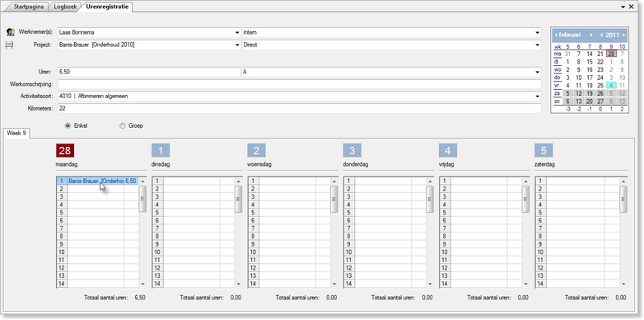Image resolution: width=644 pixels, height=320 pixels.
Task: Go to next year after 2011
Action: tap(623, 35)
